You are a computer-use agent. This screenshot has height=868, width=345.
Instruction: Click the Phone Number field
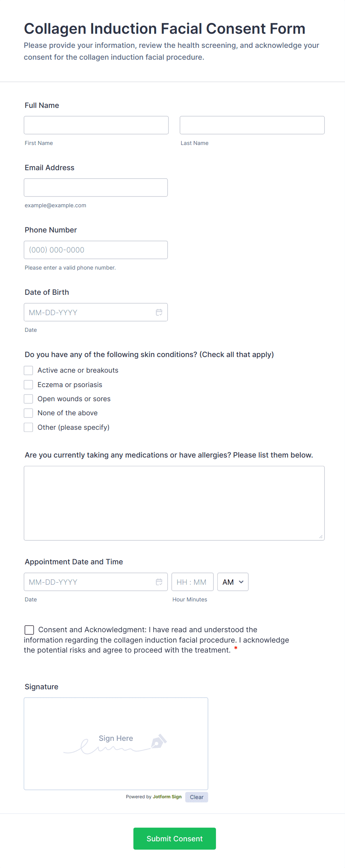96,250
